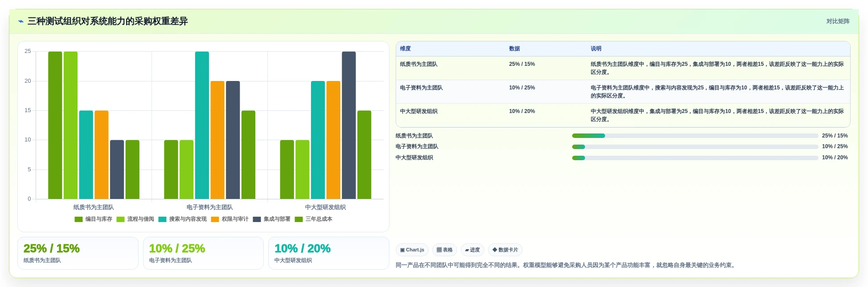
Task: Click the 对比矩阵 label in header
Action: 838,21
